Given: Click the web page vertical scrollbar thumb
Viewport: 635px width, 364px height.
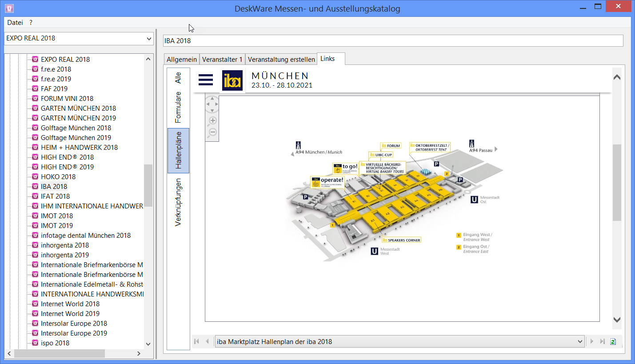Looking at the screenshot, I should (617, 183).
